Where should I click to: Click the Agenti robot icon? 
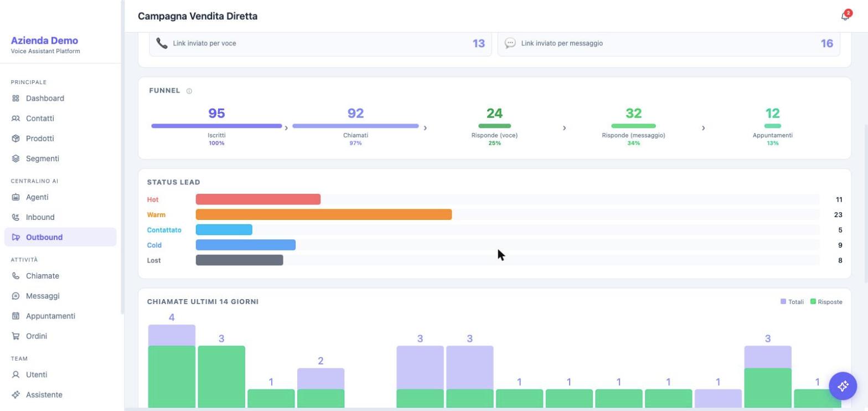tap(15, 197)
